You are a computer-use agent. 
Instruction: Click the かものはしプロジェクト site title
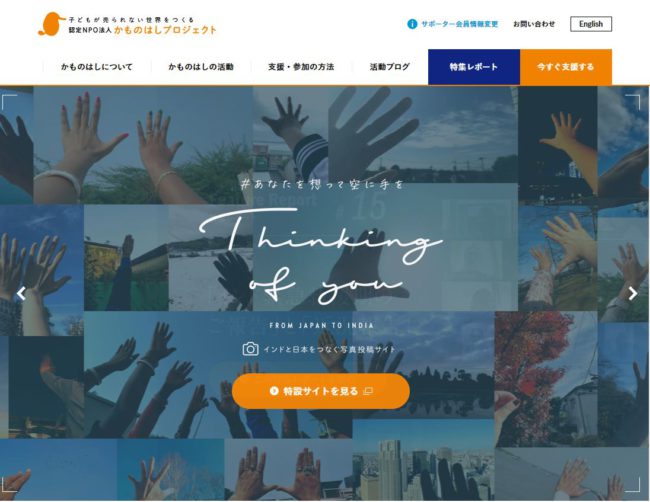(x=165, y=30)
